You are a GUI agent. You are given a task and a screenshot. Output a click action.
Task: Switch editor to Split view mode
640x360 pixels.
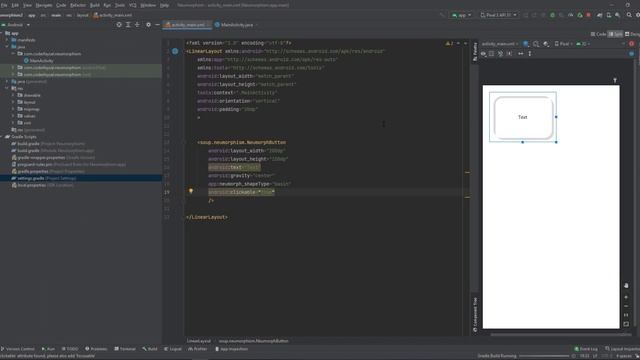616,34
